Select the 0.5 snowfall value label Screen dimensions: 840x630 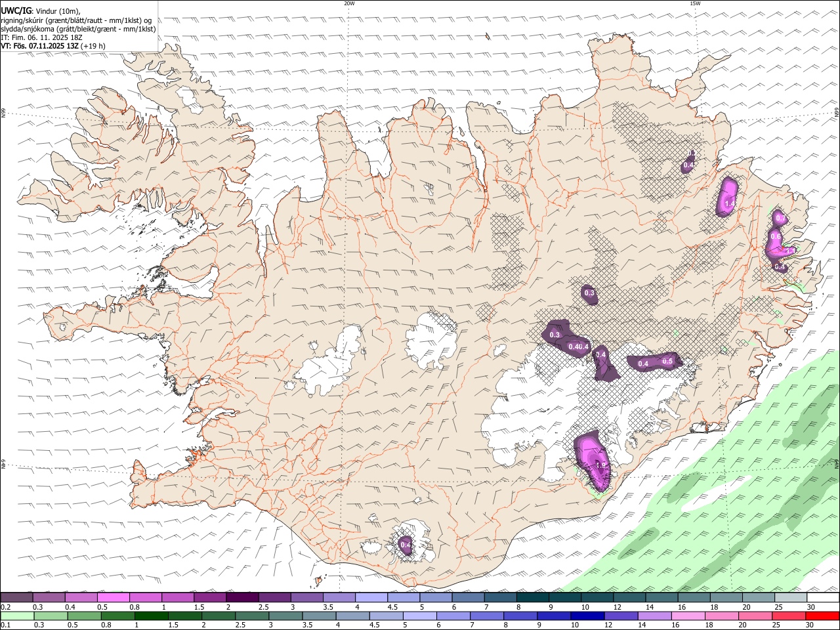coord(668,361)
